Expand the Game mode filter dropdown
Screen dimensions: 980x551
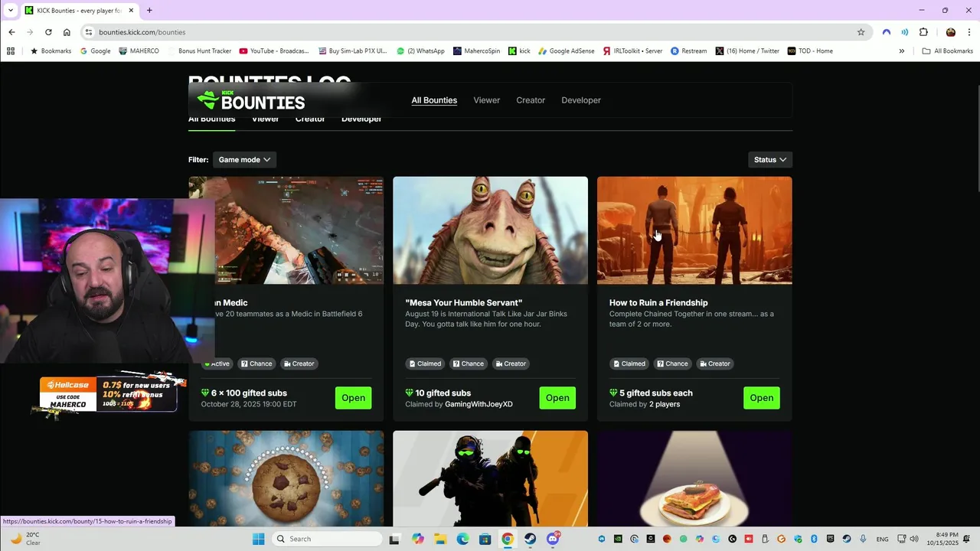click(x=244, y=160)
